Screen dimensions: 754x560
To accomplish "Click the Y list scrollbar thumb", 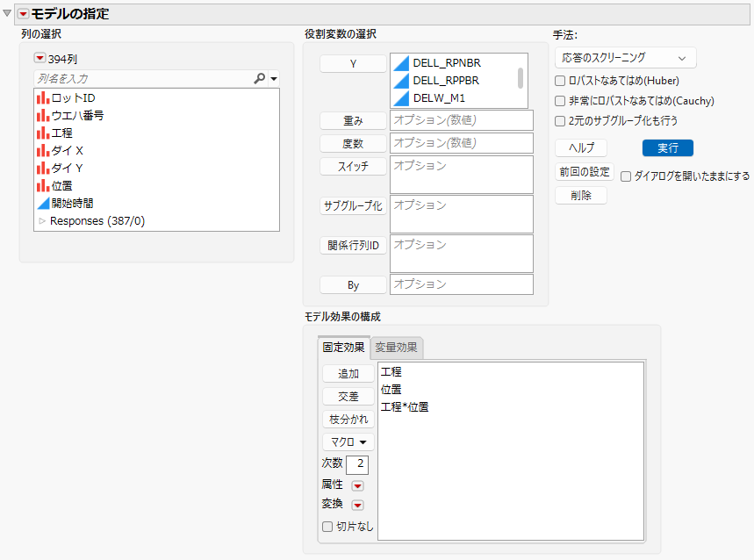I will click(521, 78).
